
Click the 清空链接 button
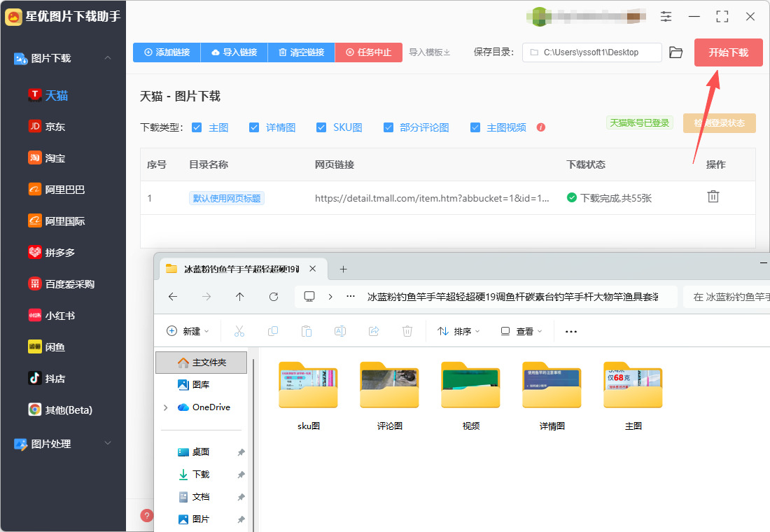[302, 52]
